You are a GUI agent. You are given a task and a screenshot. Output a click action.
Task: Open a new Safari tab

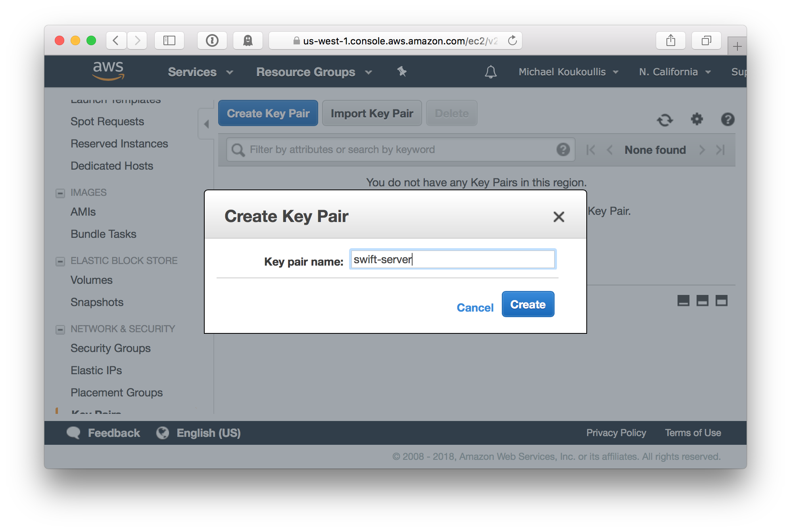click(x=737, y=46)
